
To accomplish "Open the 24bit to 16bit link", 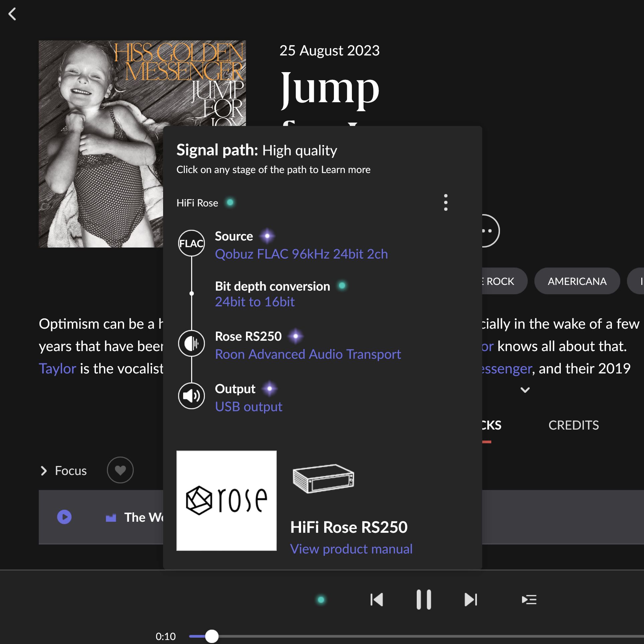I will tap(255, 302).
